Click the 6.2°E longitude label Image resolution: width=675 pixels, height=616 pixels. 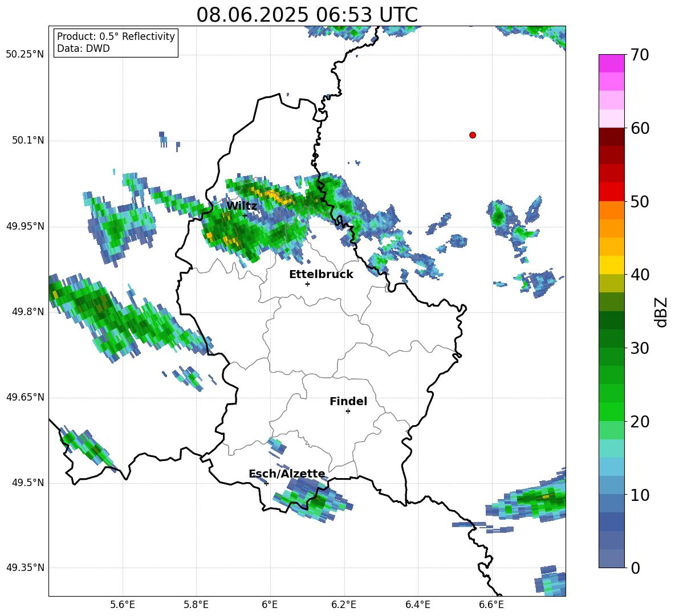[x=344, y=605]
